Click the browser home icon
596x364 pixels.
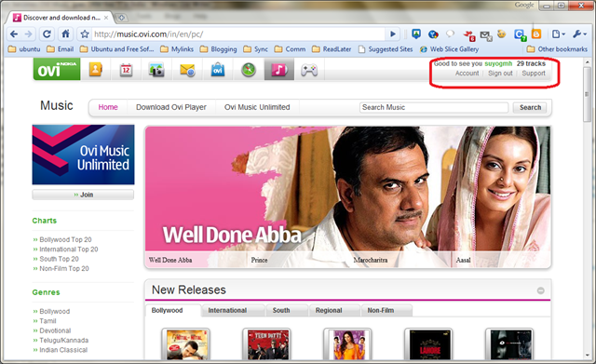(66, 34)
